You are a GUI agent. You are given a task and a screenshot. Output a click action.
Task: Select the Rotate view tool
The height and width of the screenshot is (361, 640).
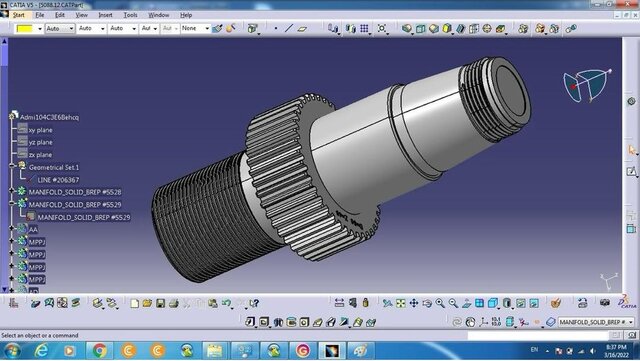[427, 303]
